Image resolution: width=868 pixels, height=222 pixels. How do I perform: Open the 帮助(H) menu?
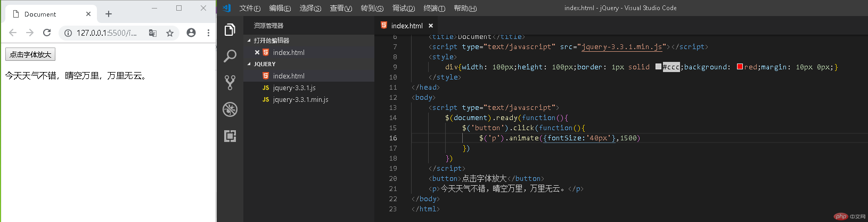[465, 8]
